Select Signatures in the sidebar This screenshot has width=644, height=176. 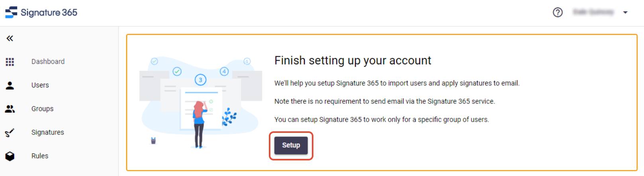tap(48, 132)
